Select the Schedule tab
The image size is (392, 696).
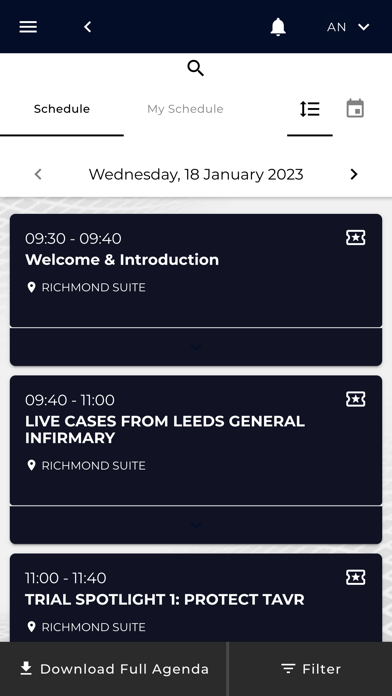click(x=62, y=109)
